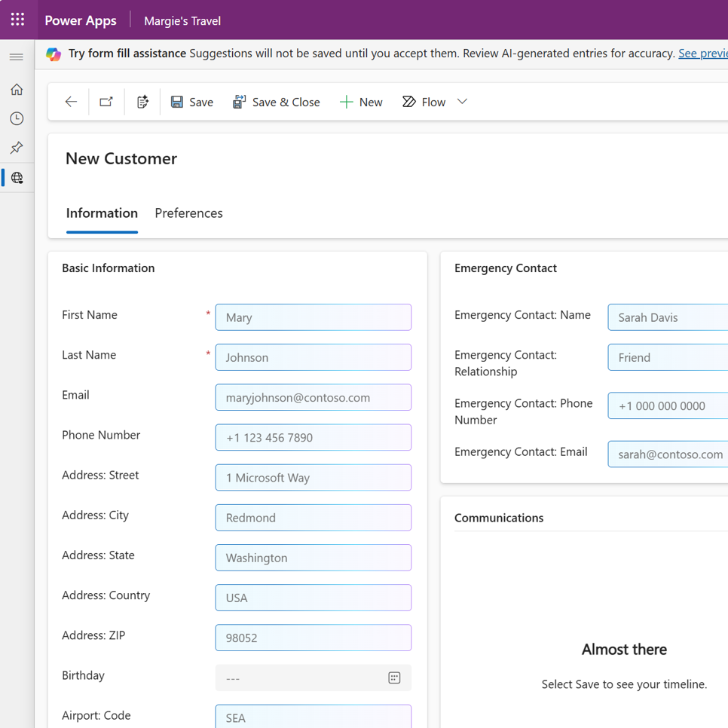Click the Emergency Contact: Email field
728x728 pixels.
[668, 454]
